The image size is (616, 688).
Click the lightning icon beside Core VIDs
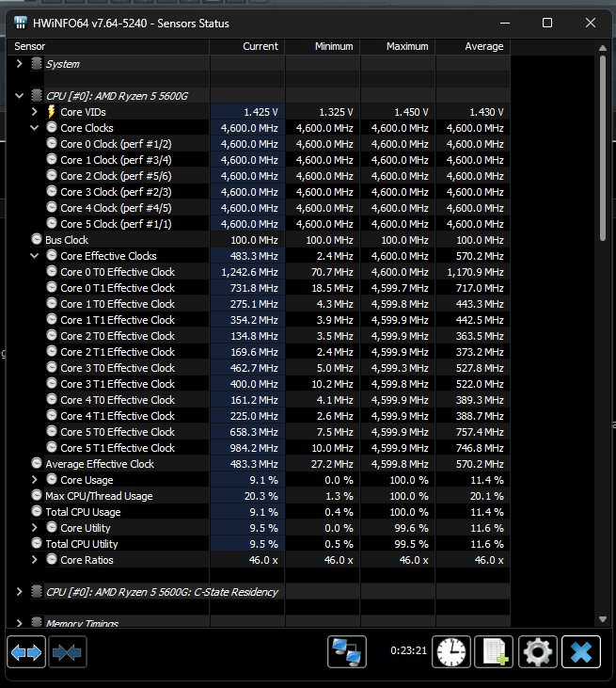pos(52,111)
